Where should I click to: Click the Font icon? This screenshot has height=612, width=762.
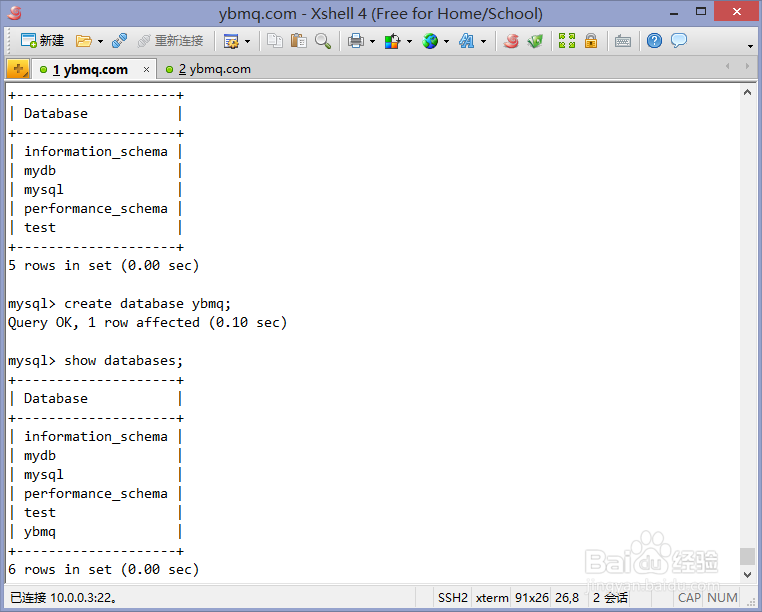467,41
